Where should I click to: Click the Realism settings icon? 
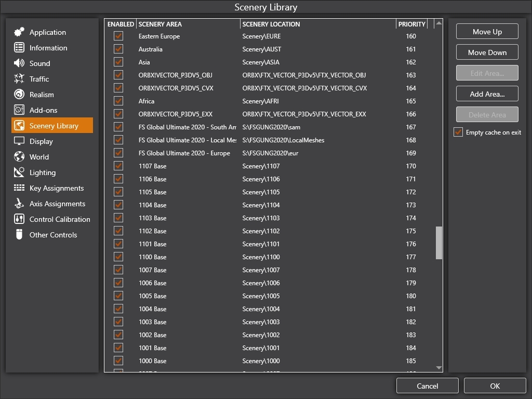[x=19, y=95]
